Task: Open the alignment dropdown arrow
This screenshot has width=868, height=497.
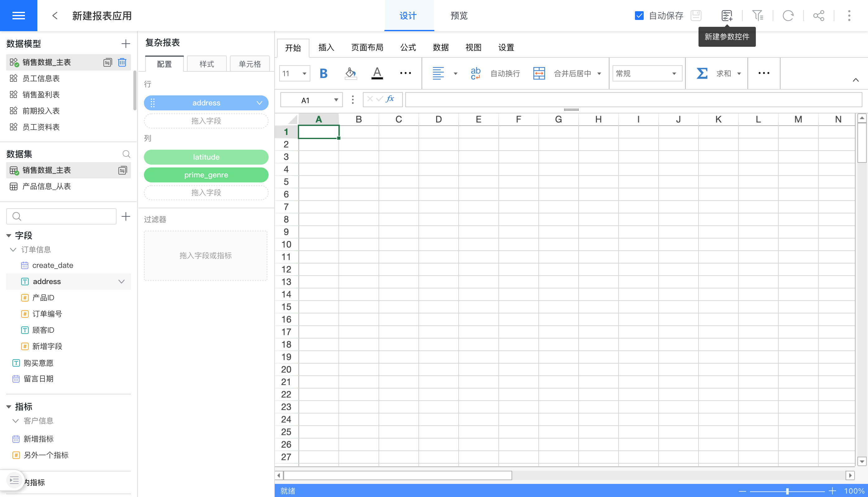Action: [455, 73]
